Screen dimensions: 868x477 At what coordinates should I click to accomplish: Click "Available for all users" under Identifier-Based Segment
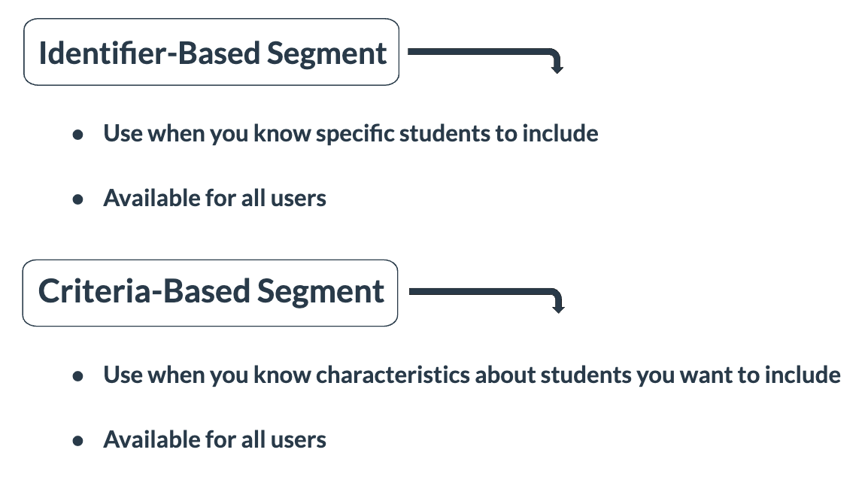point(214,199)
